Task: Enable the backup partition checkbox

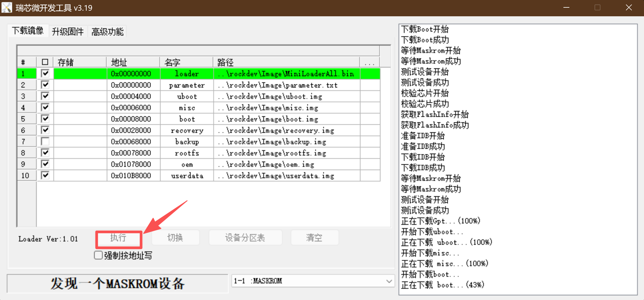Action: click(x=45, y=142)
